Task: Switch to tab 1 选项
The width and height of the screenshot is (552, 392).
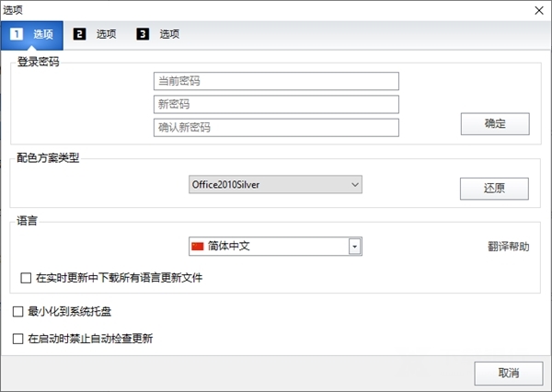Action: [32, 35]
